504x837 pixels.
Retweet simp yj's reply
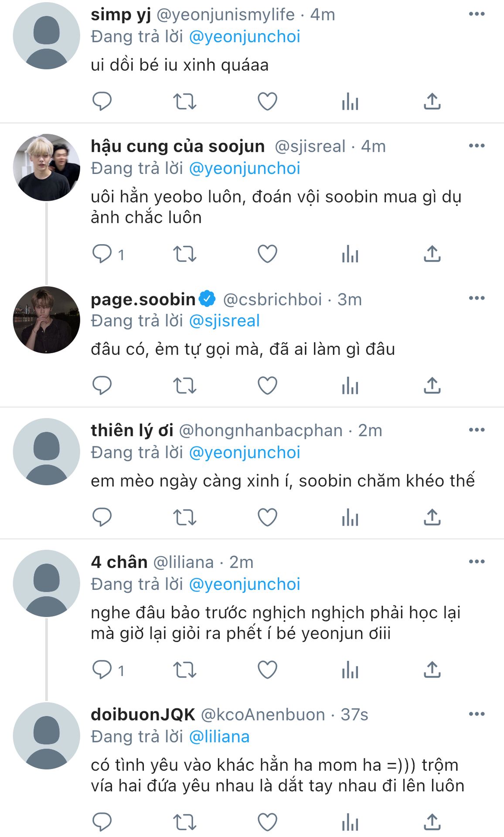pyautogui.click(x=184, y=102)
